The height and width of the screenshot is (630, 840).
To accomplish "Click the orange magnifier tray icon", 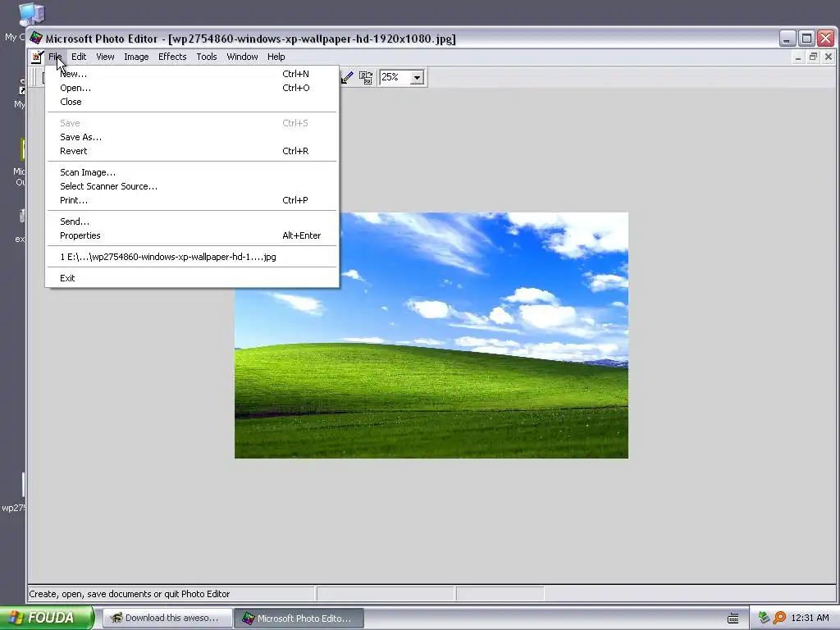I will click(x=779, y=618).
